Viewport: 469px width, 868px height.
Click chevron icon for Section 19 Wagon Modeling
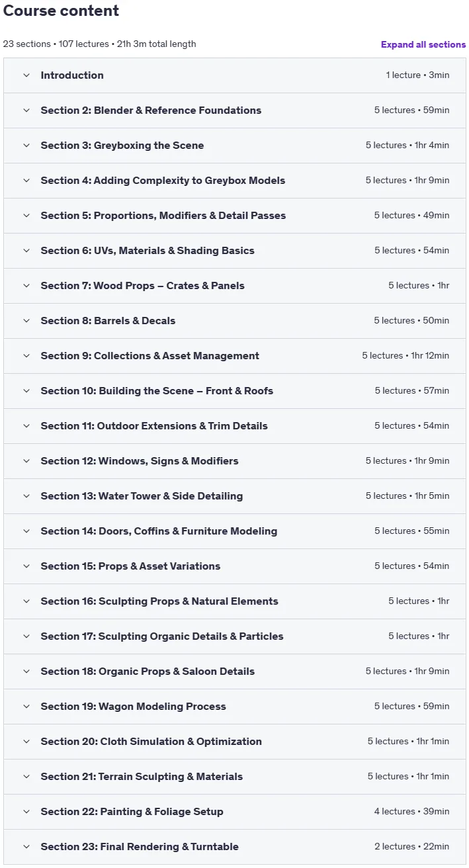[26, 707]
